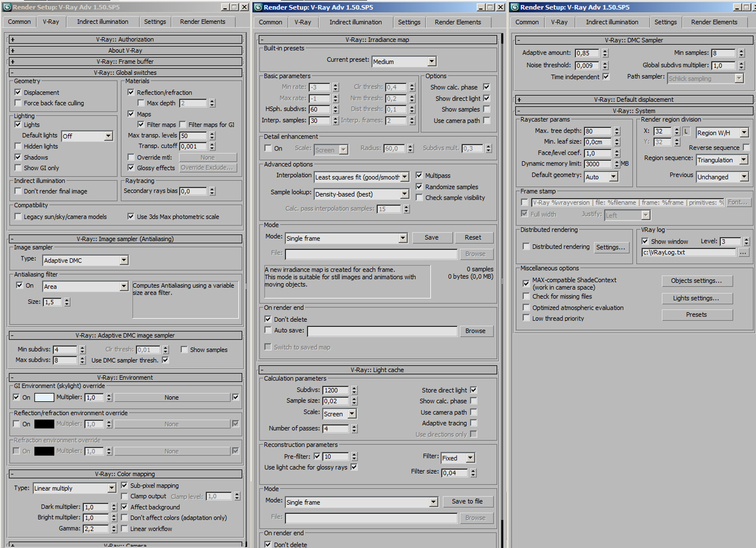
Task: Click the Objects settings... button
Action: pyautogui.click(x=697, y=281)
